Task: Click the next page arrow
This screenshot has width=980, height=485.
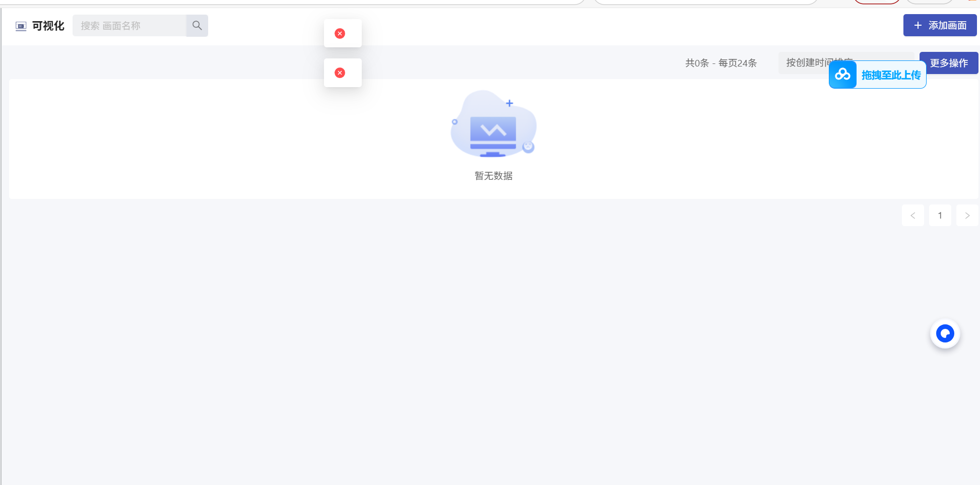Action: tap(967, 215)
